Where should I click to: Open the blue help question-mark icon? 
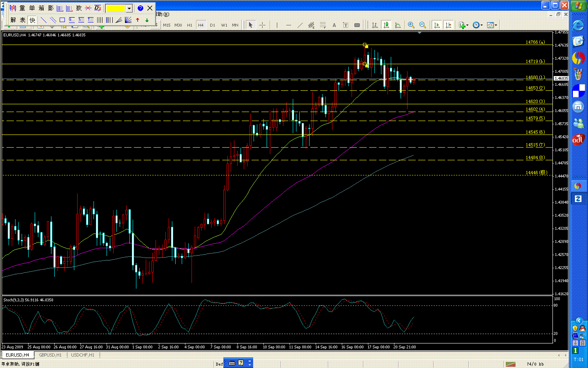point(140,8)
